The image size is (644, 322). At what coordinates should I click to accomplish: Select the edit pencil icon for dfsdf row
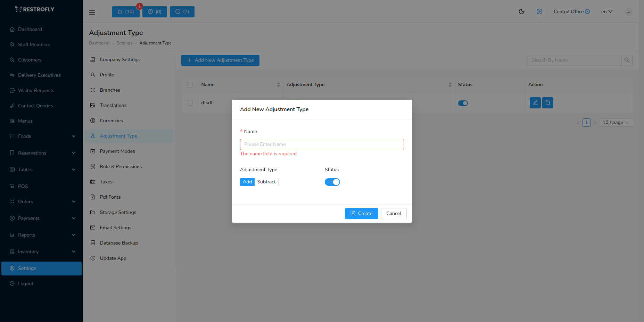point(535,103)
